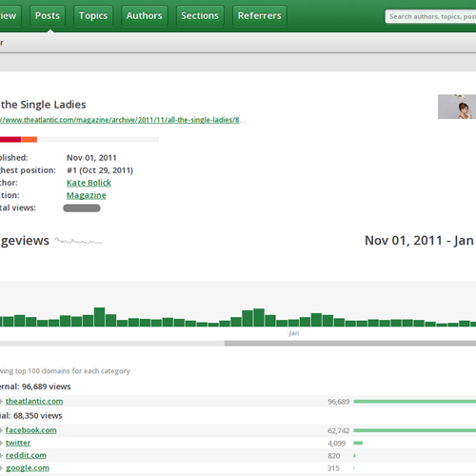Click the chart horizontal scrollbar handle
This screenshot has height=476, width=476.
click(x=350, y=344)
